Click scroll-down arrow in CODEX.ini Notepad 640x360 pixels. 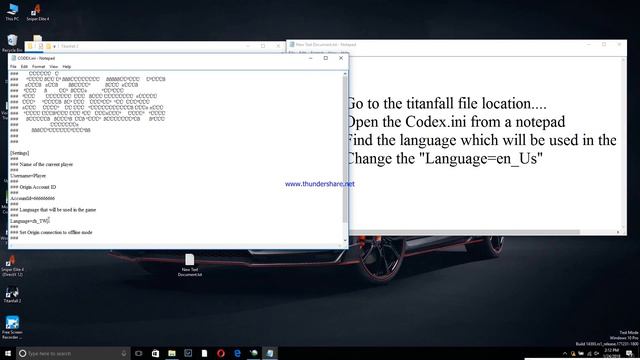click(x=345, y=240)
